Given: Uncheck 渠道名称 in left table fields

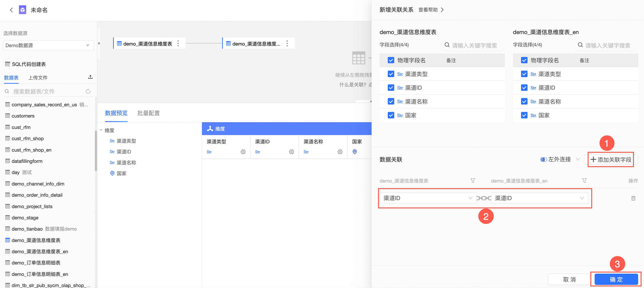Looking at the screenshot, I should pos(391,102).
